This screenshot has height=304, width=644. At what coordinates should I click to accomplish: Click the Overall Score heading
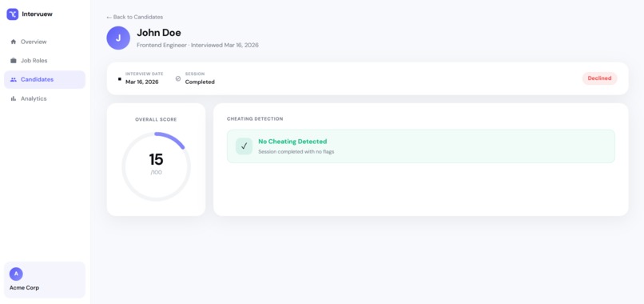click(x=156, y=120)
